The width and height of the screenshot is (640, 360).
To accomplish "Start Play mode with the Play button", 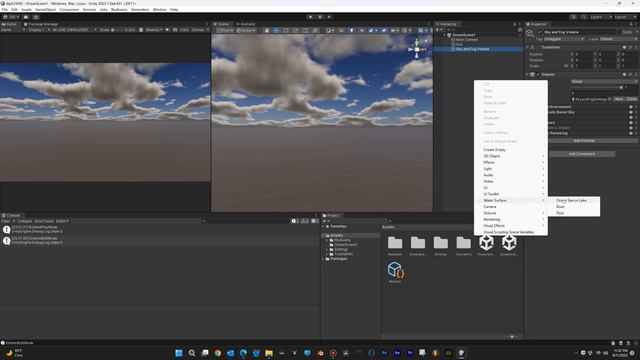I will (311, 17).
